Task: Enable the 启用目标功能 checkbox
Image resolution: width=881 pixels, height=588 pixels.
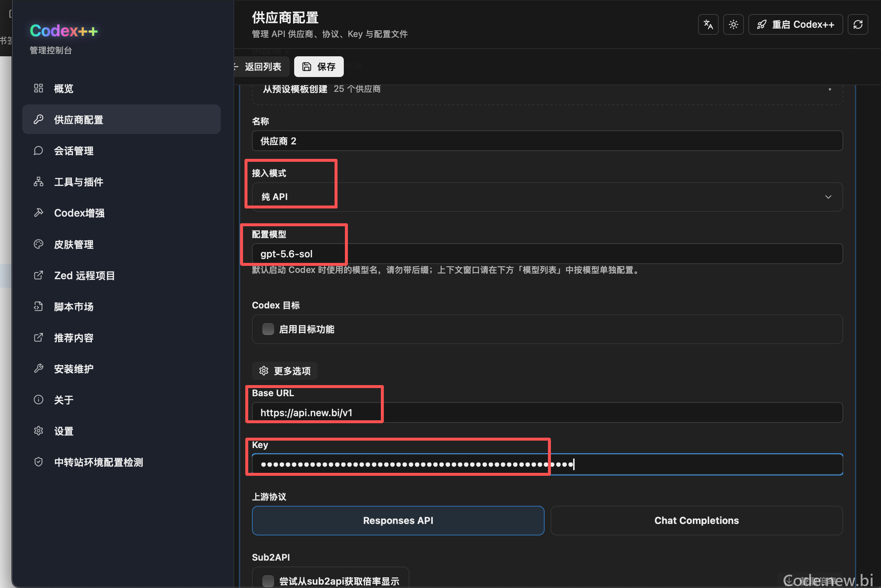Action: pyautogui.click(x=268, y=329)
